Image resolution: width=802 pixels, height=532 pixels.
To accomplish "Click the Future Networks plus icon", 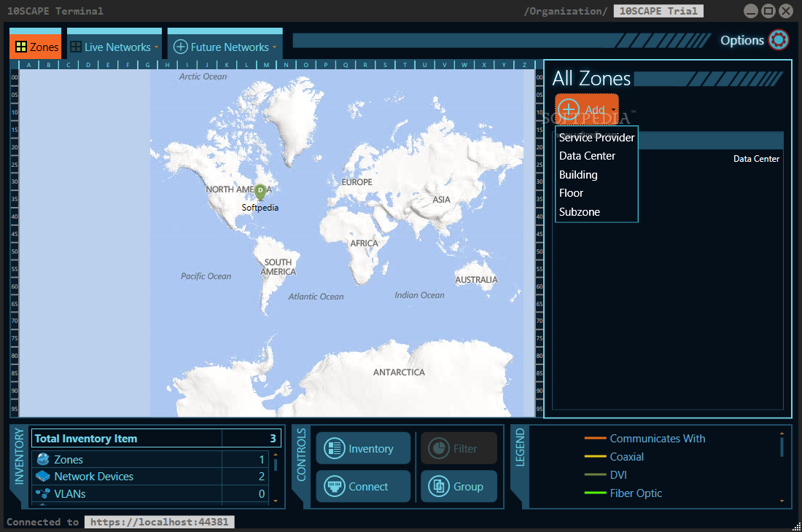I will coord(181,47).
